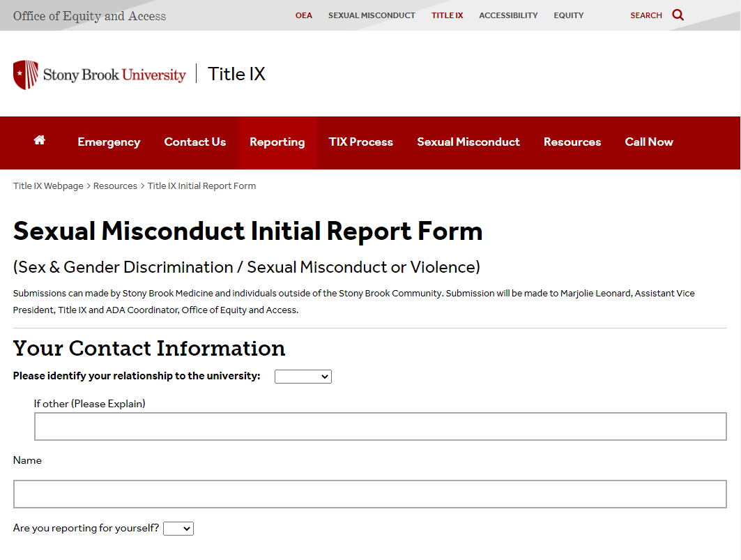Click the Call Now menu item
The width and height of the screenshot is (741, 560).
648,142
